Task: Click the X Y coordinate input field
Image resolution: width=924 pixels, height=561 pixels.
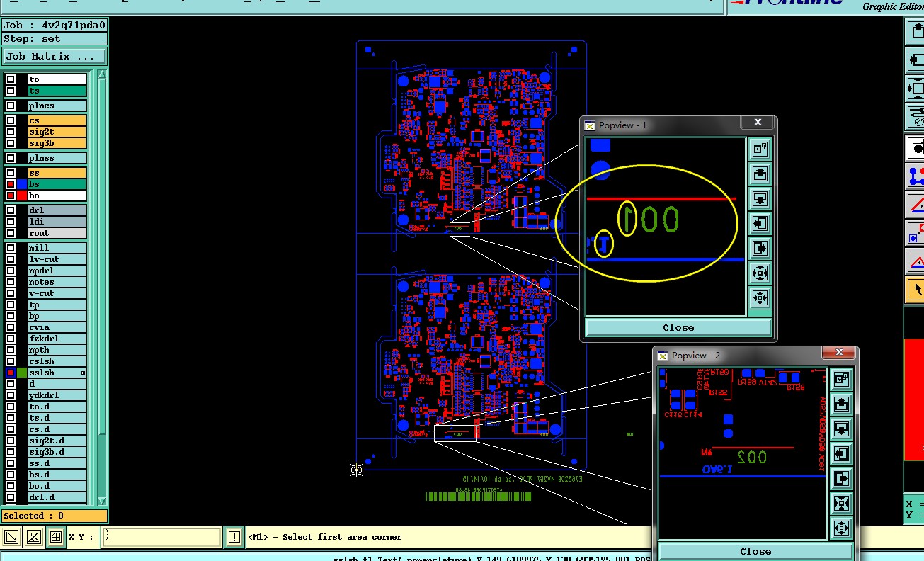Action: [161, 537]
